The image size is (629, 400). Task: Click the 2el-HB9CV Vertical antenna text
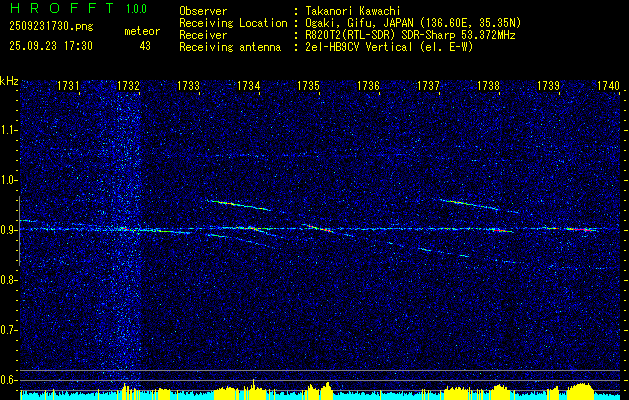pos(389,47)
